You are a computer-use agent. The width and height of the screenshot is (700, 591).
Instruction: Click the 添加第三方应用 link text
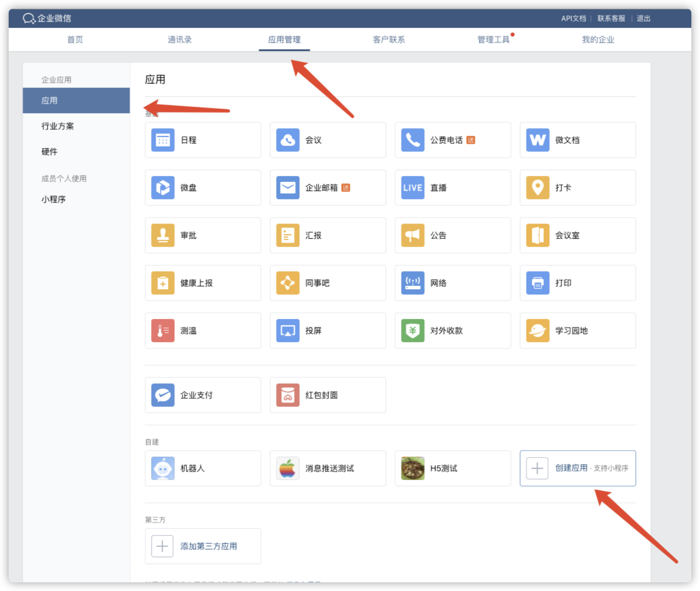(x=209, y=546)
